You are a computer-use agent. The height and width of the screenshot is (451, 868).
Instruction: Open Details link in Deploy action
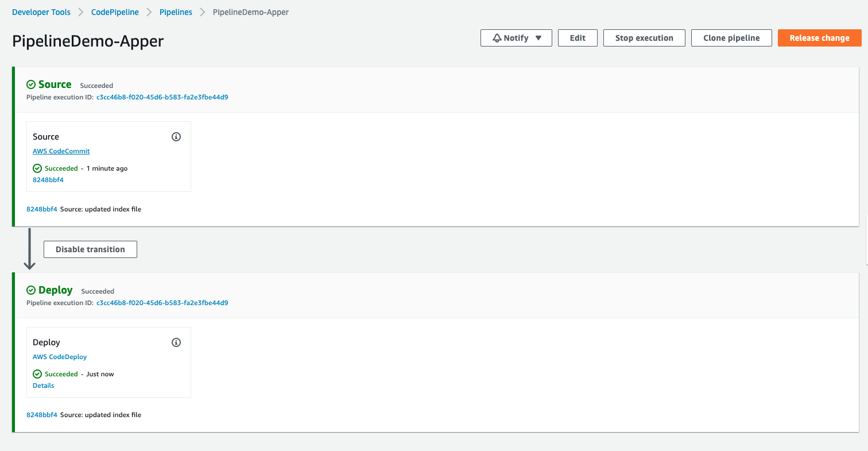click(44, 386)
